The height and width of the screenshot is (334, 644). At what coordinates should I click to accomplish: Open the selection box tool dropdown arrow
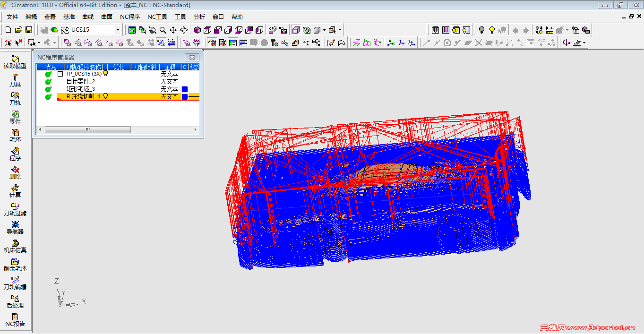(39, 43)
